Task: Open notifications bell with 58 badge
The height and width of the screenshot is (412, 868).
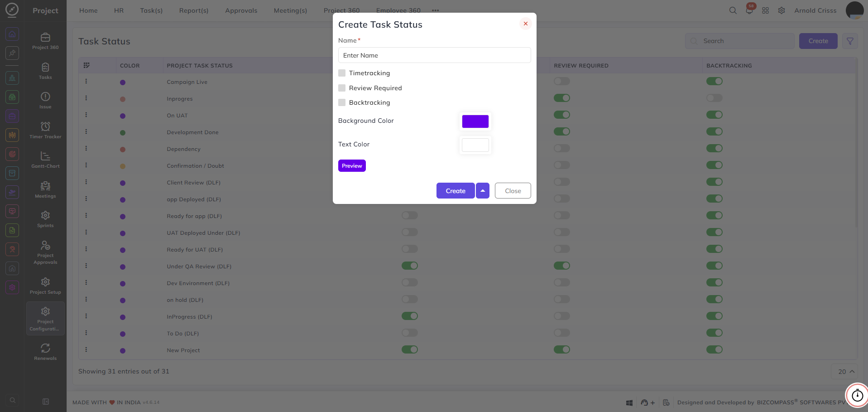Action: pyautogui.click(x=749, y=10)
